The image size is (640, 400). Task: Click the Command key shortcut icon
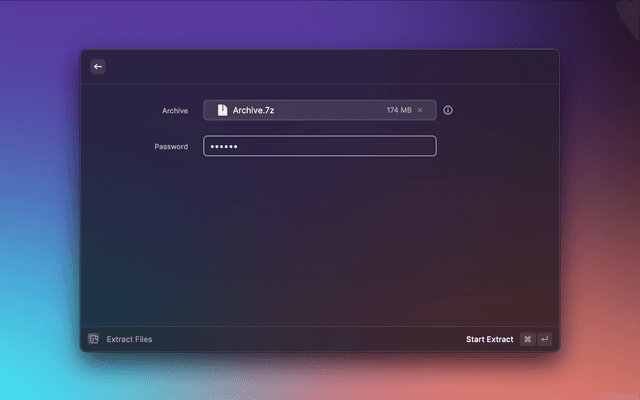[x=527, y=339]
